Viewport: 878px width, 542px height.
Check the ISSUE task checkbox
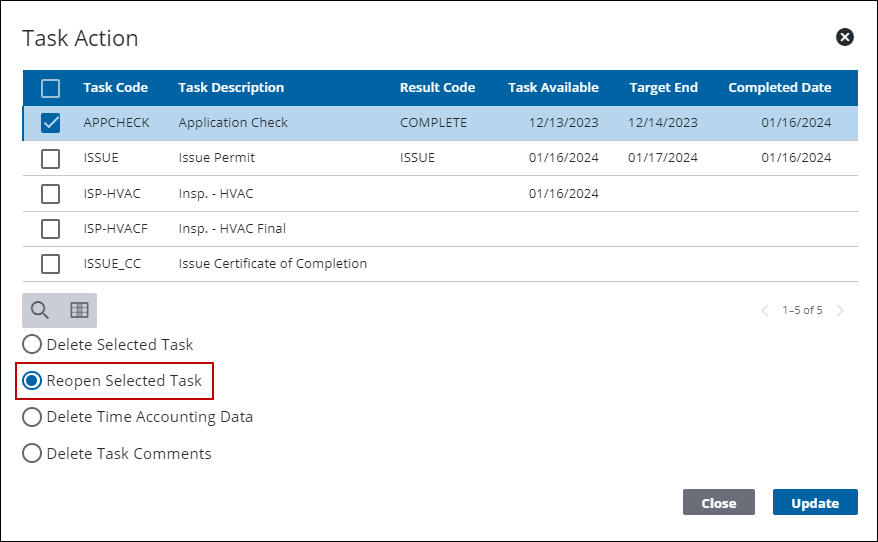[x=50, y=158]
